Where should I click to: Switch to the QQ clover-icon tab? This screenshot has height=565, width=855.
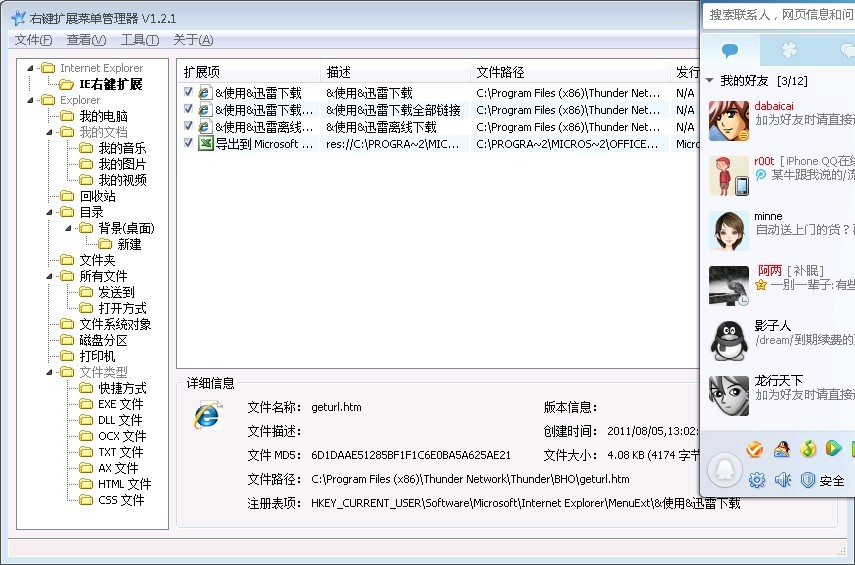789,51
